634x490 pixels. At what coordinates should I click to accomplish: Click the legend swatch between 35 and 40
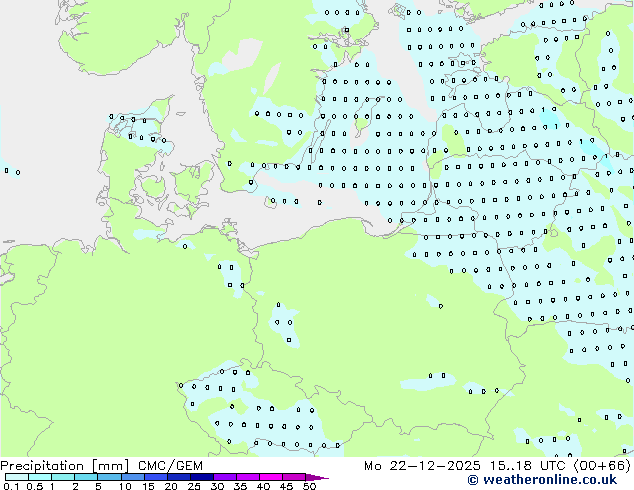[x=248, y=477]
